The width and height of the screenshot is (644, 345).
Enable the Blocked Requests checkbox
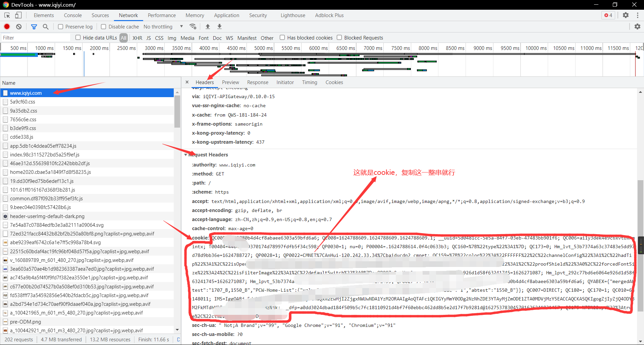[x=339, y=38]
